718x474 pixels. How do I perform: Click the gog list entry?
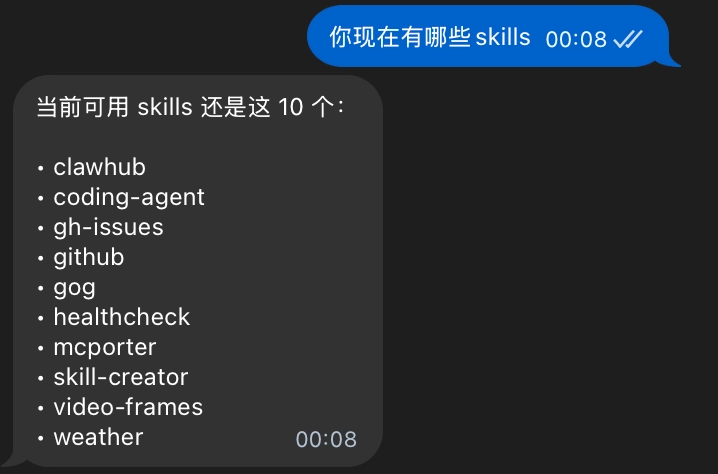[74, 289]
